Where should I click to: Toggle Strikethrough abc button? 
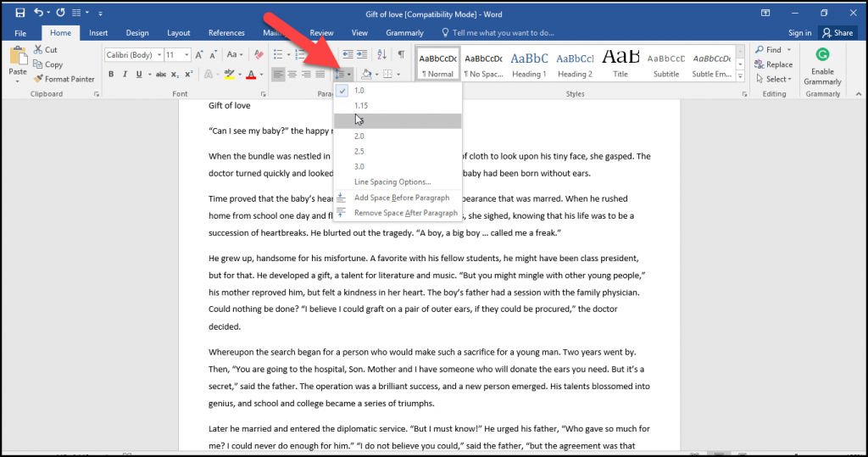click(x=161, y=75)
